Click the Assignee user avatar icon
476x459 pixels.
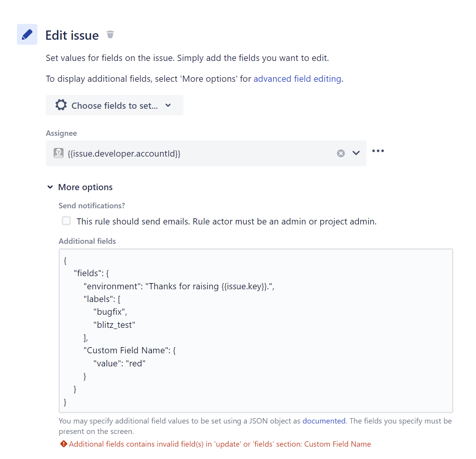click(58, 153)
